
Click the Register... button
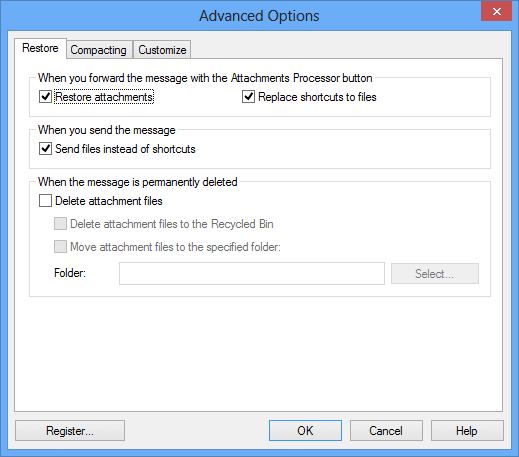point(70,431)
